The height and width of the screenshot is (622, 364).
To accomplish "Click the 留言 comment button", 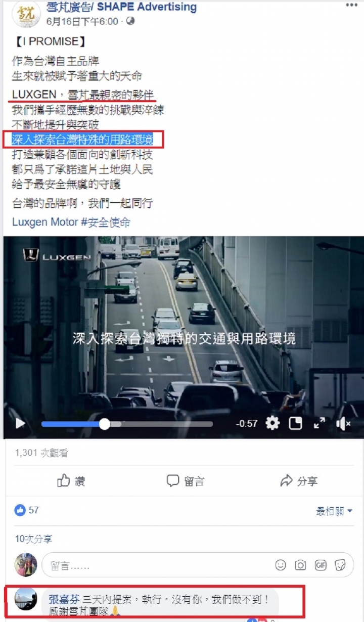I will point(186,481).
